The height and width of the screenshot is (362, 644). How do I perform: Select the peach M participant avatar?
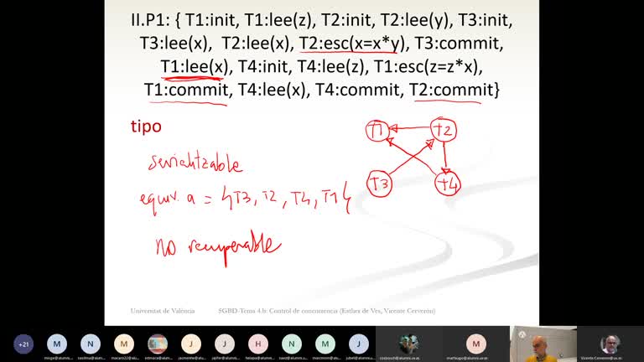[124, 344]
